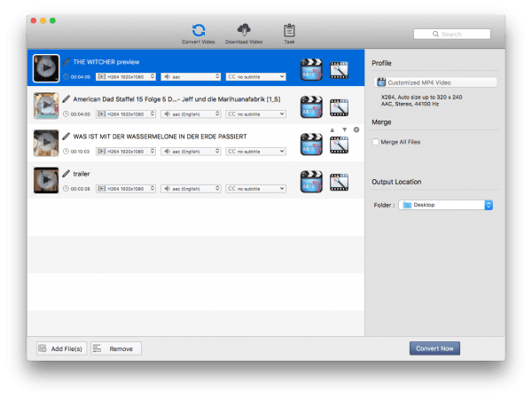The image size is (532, 399).
Task: Move the WASSERMELONE video down in list
Action: [x=343, y=130]
